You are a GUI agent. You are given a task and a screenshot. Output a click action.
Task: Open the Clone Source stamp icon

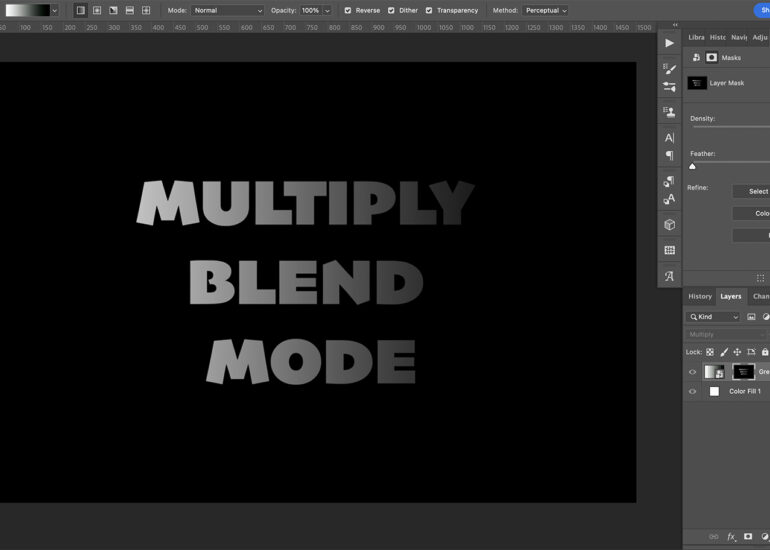point(669,112)
